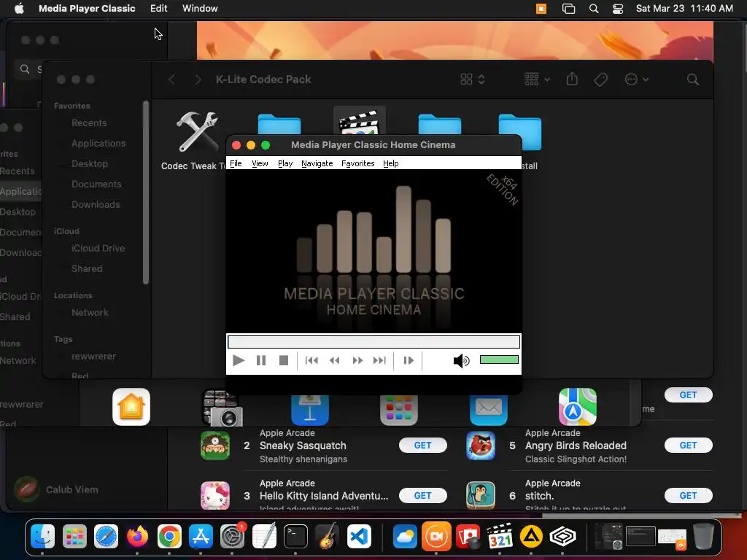Viewport: 747px width, 560px height.
Task: Open the File menu in MPC-HC
Action: tap(236, 163)
